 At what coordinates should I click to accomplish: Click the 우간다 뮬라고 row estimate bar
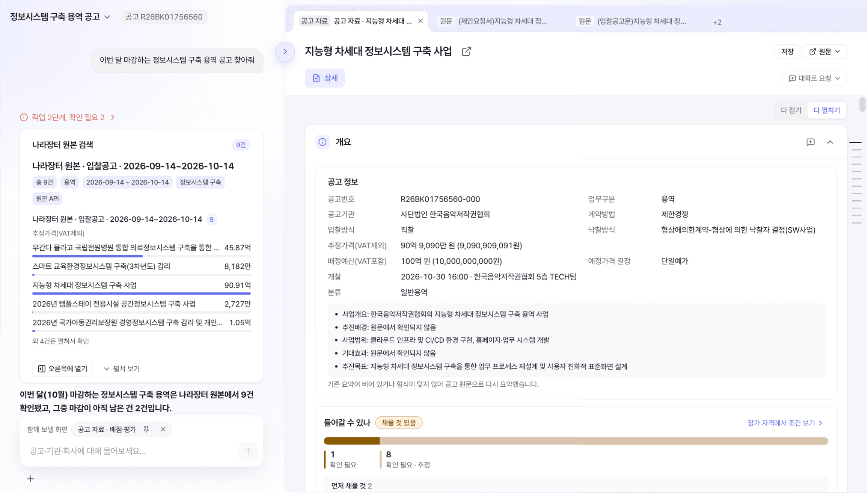(141, 256)
